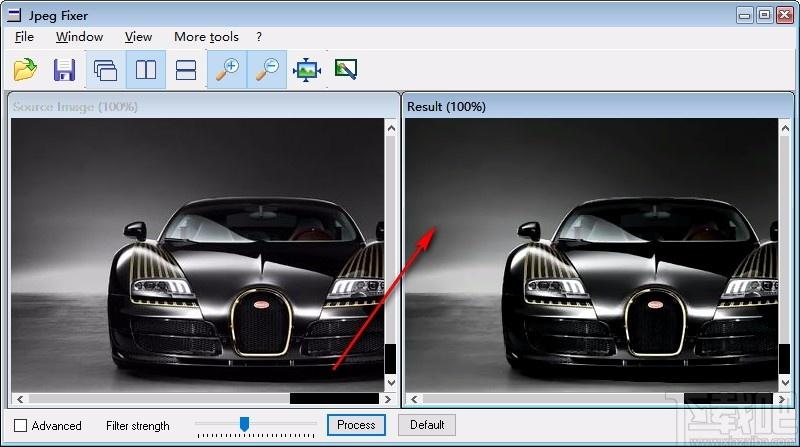The height and width of the screenshot is (447, 800).
Task: Maximize the Jpeg Fixer window
Action: coord(764,15)
